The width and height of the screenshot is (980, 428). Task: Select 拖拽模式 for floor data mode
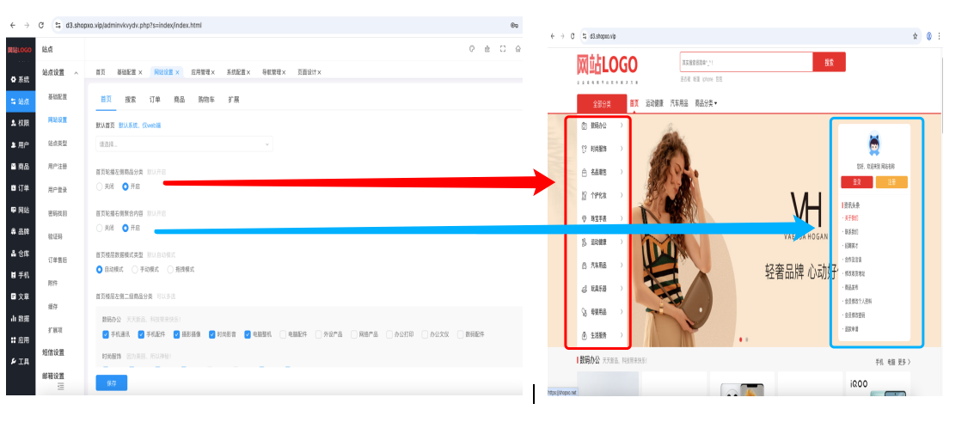[181, 269]
